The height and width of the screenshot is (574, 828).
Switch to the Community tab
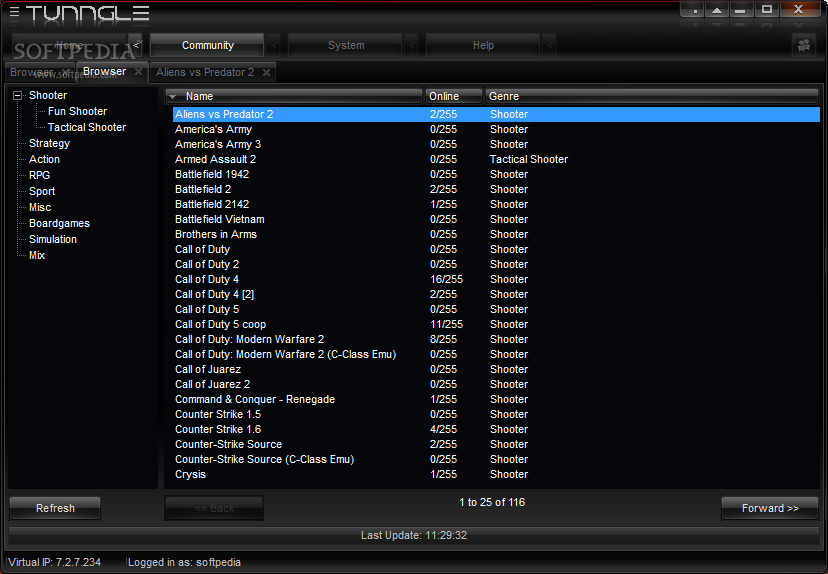pos(208,45)
